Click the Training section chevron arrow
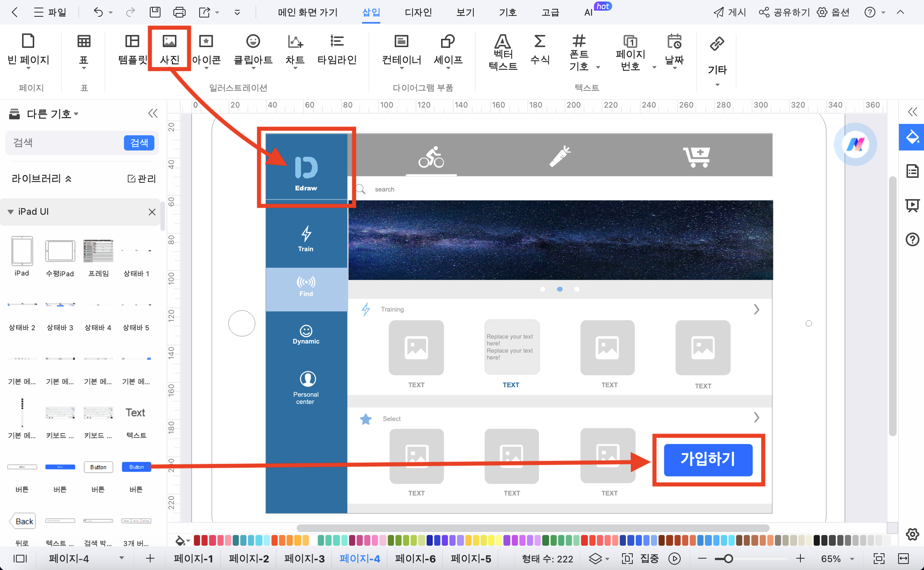Image resolution: width=924 pixels, height=570 pixels. tap(756, 309)
